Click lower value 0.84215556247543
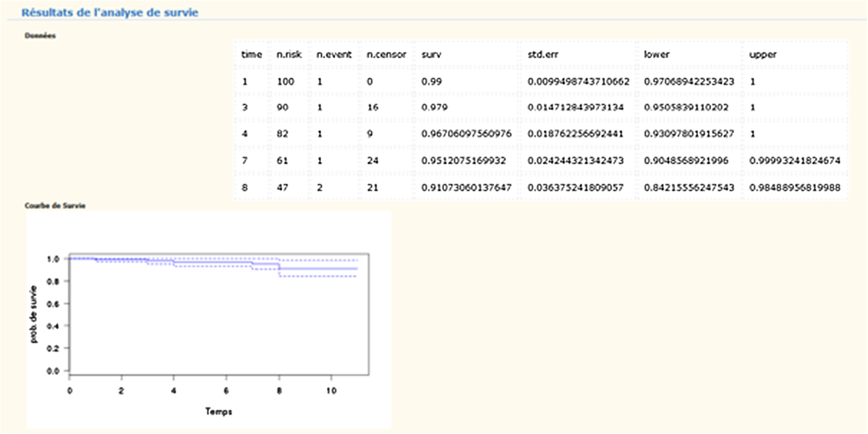Screen dimensions: 868x434 point(689,187)
